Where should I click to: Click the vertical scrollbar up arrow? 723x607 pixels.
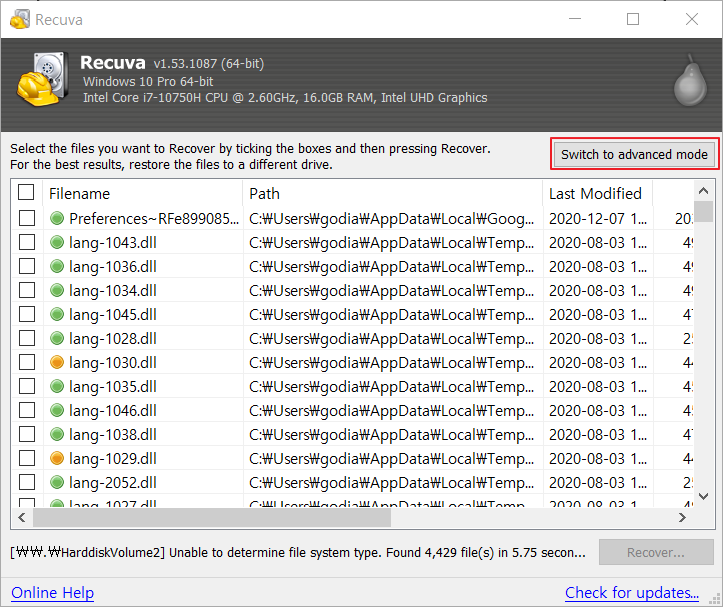point(703,190)
